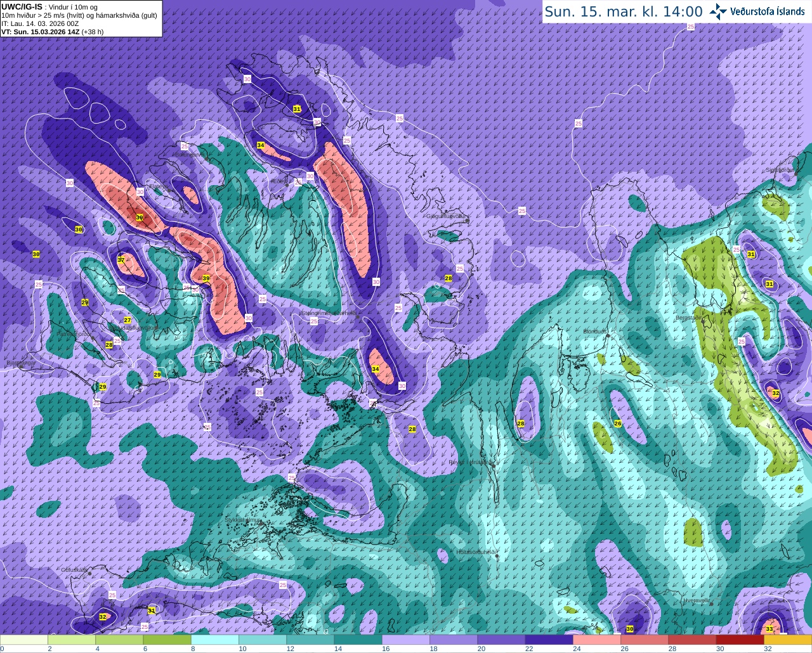
Task: Click the Stykkishólmur station label
Action: coord(244,519)
